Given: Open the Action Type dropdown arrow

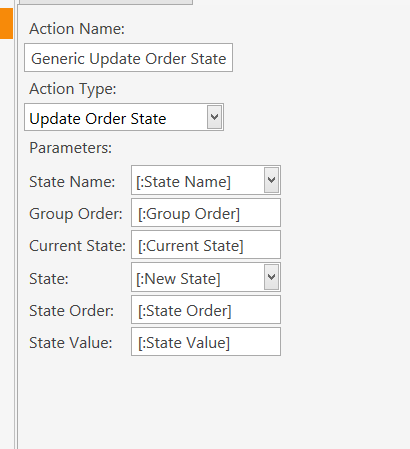Looking at the screenshot, I should coord(214,117).
